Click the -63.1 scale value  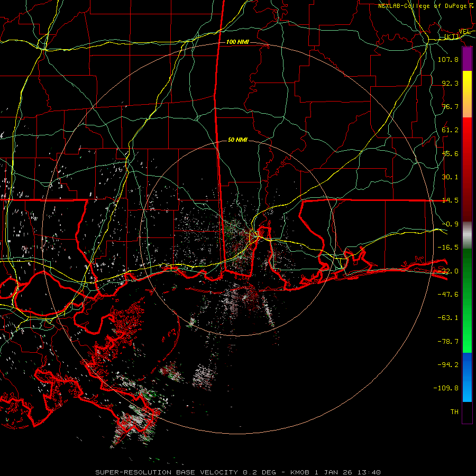(448, 318)
